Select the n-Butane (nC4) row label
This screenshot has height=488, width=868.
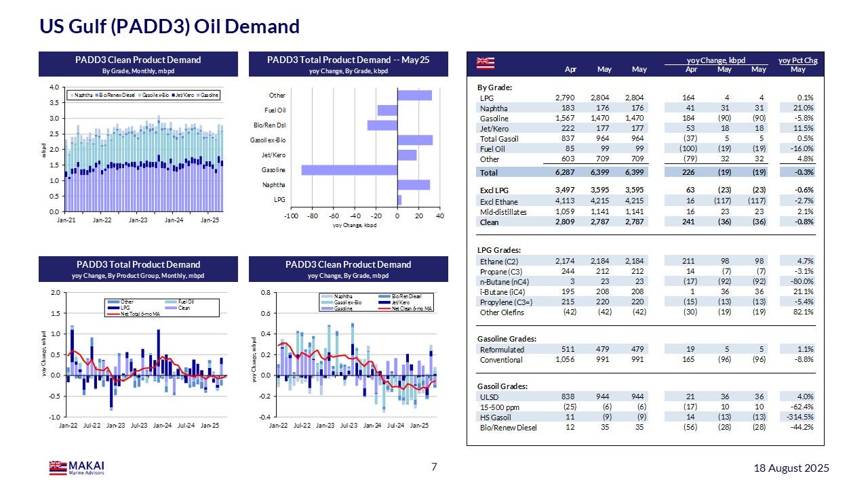pyautogui.click(x=506, y=282)
